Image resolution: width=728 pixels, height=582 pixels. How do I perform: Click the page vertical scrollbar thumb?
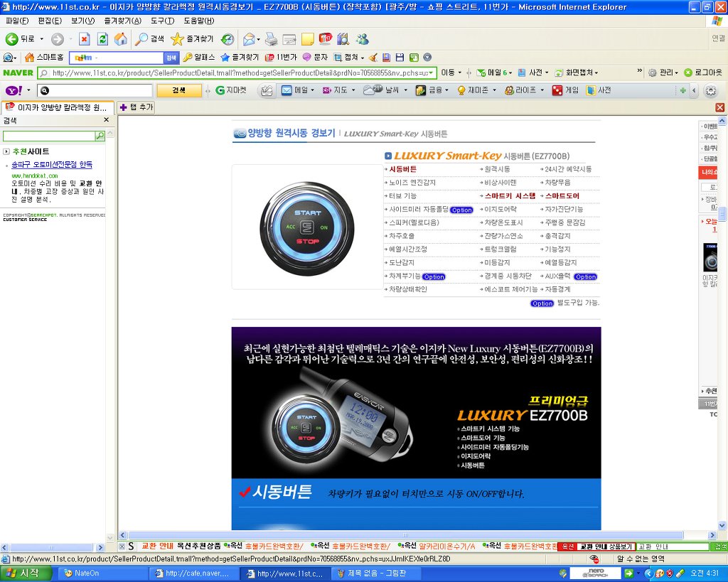pyautogui.click(x=722, y=214)
